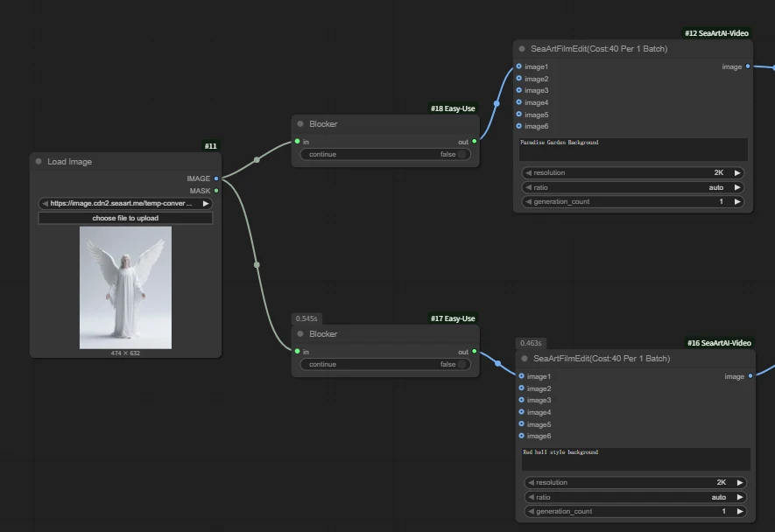This screenshot has height=532, width=775.
Task: Collapse the Load Image node via its dot
Action: [x=39, y=162]
